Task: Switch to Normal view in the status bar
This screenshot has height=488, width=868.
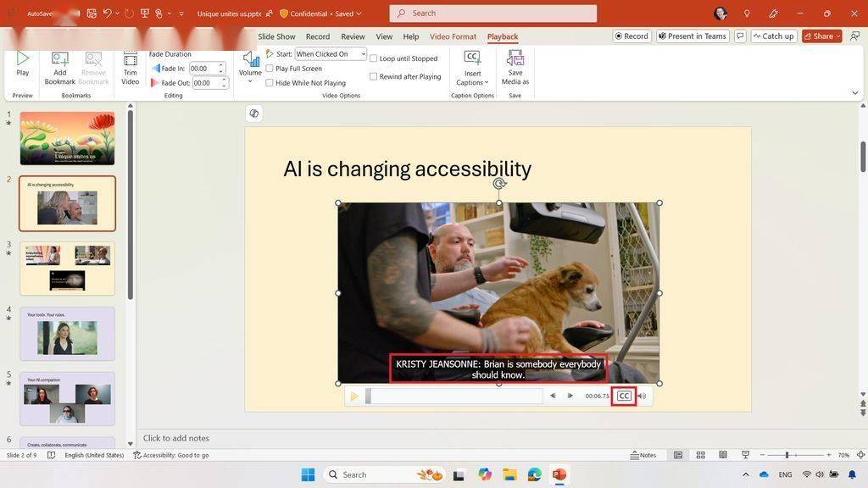Action: [x=678, y=455]
